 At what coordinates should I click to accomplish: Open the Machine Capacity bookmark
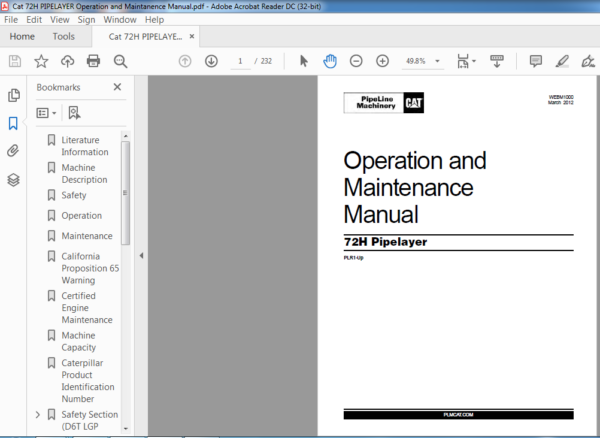[x=78, y=341]
